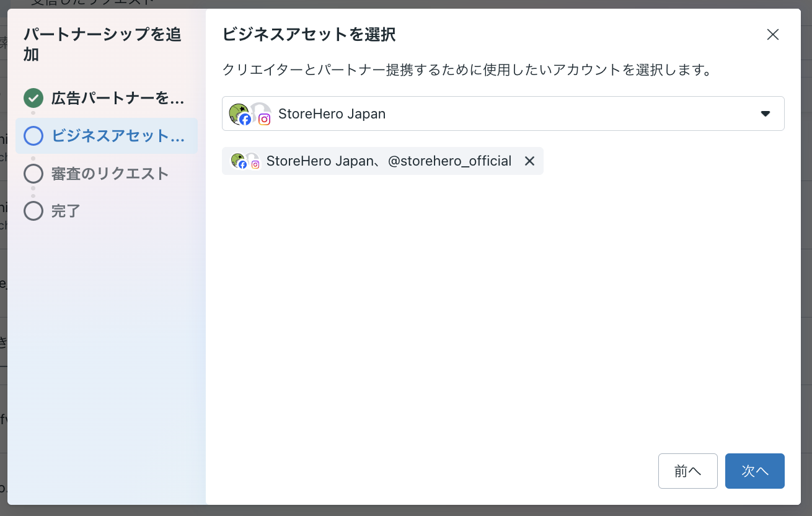Jump to the 完了 step label
The height and width of the screenshot is (516, 812).
pos(66,211)
